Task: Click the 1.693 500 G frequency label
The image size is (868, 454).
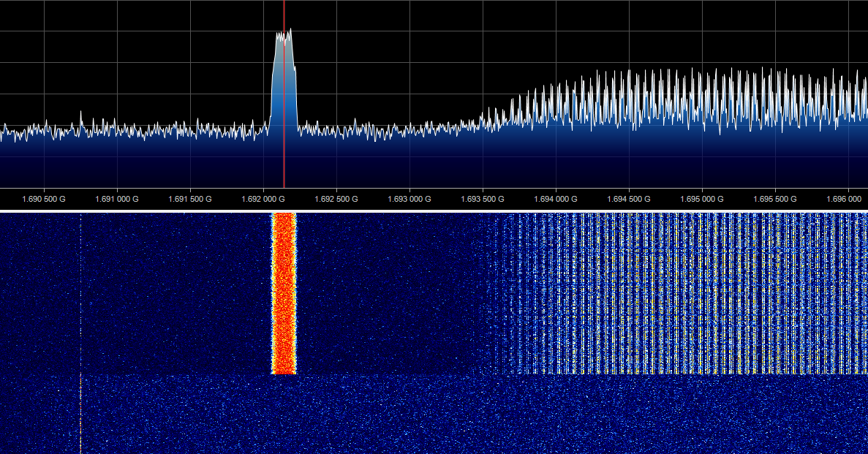Action: click(x=482, y=199)
